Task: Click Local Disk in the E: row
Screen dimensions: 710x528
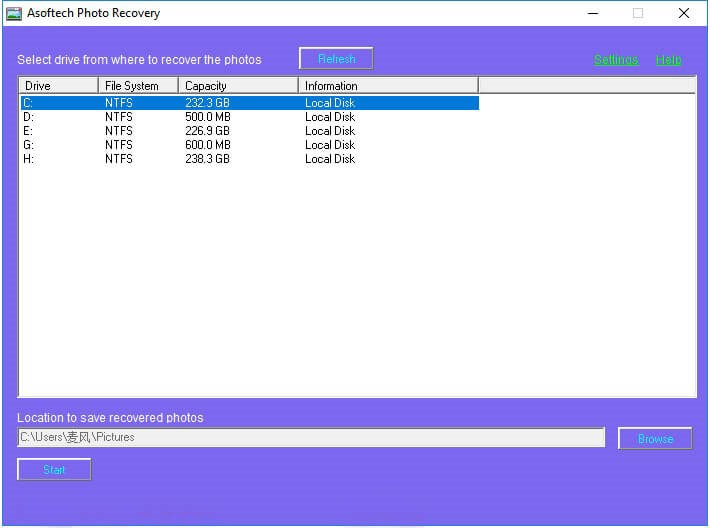Action: tap(330, 131)
